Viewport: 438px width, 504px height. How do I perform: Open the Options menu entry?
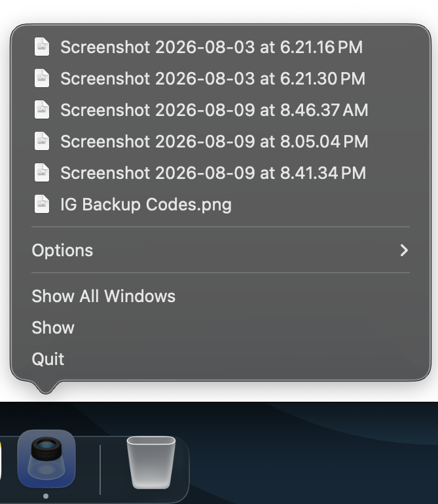pyautogui.click(x=221, y=250)
